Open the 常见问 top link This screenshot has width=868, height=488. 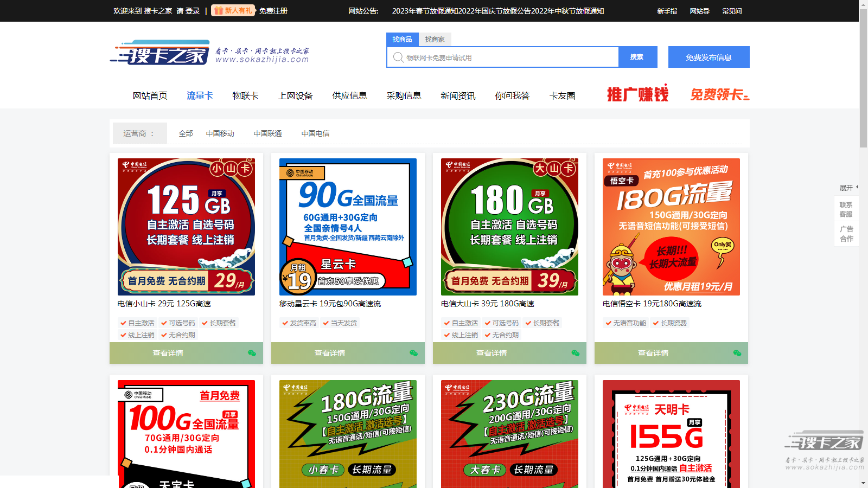pos(732,11)
